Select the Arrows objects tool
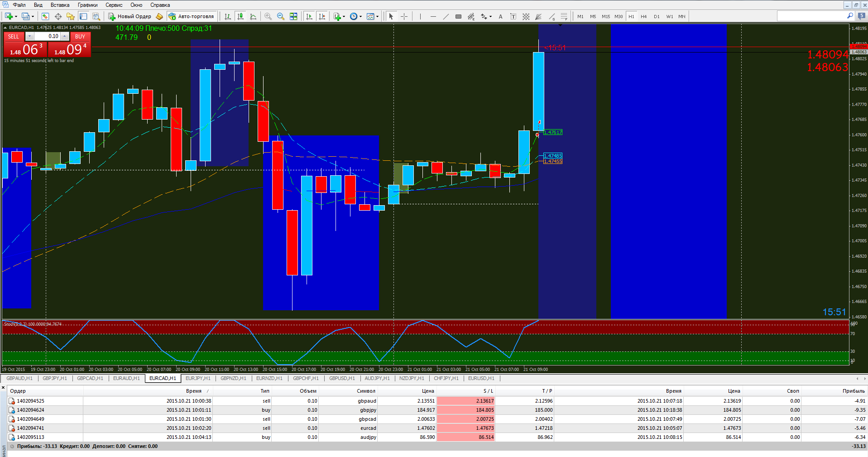The width and height of the screenshot is (868, 457). (484, 16)
